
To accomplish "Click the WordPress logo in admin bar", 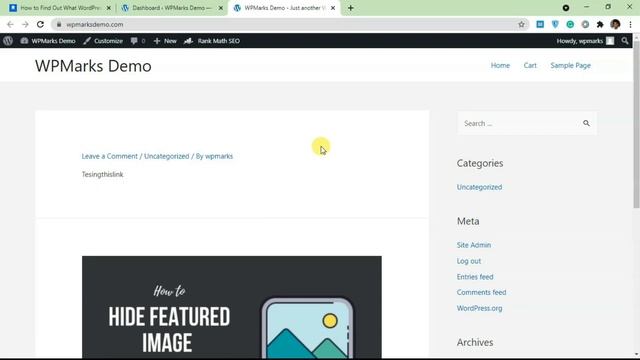I will pos(8,41).
